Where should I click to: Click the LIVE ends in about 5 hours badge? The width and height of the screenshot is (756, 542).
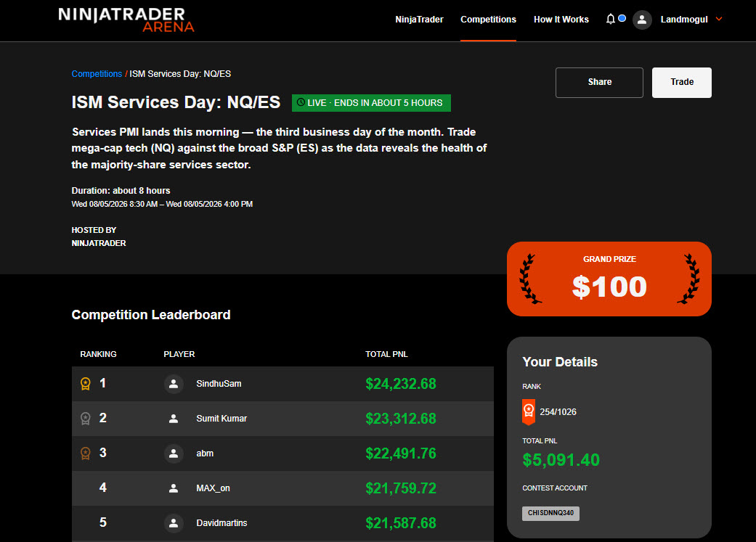(x=371, y=102)
